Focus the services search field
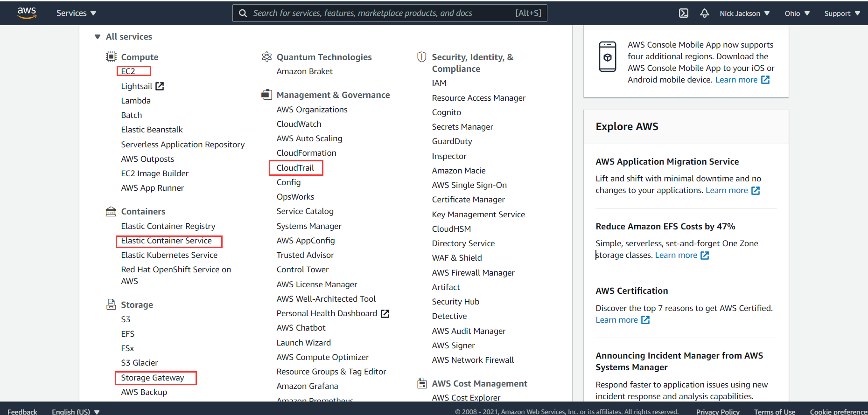The image size is (868, 415). 390,13
